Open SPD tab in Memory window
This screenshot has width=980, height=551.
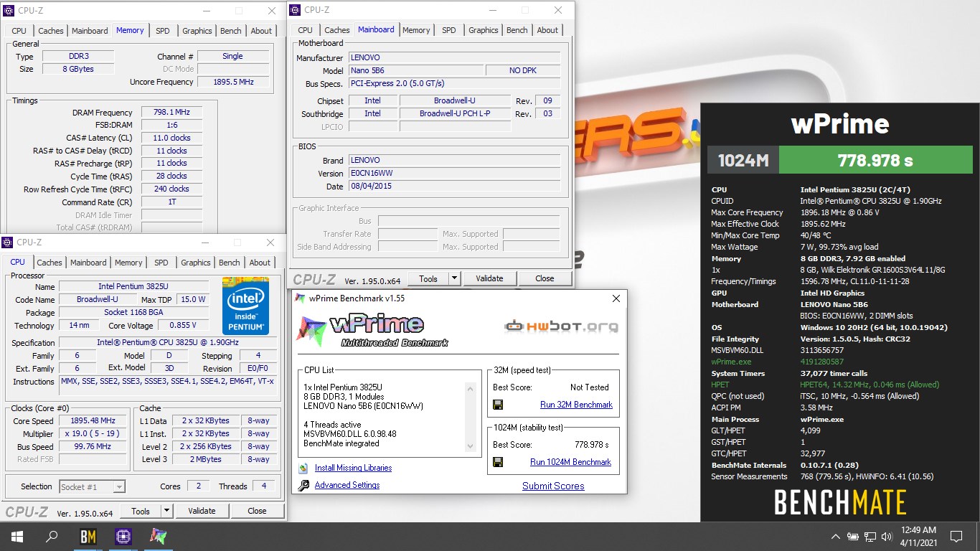pyautogui.click(x=163, y=31)
